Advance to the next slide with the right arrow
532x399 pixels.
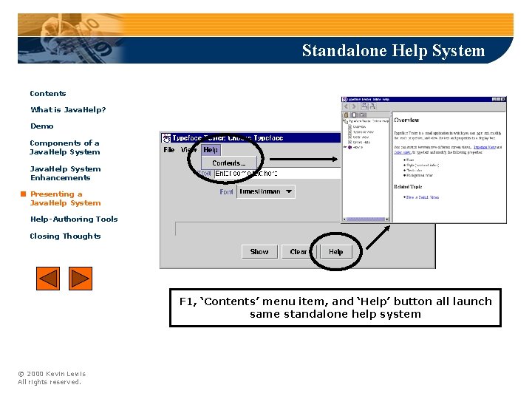click(81, 279)
